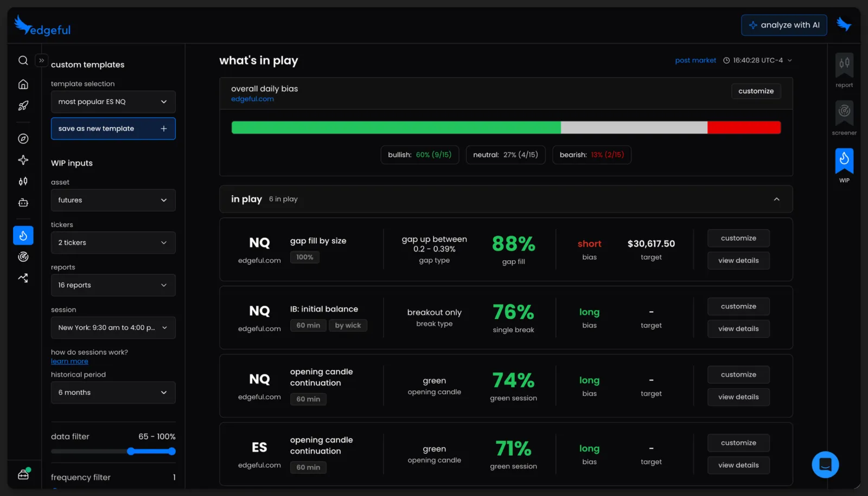Click the bearish 13% (2/15) label

(x=591, y=154)
